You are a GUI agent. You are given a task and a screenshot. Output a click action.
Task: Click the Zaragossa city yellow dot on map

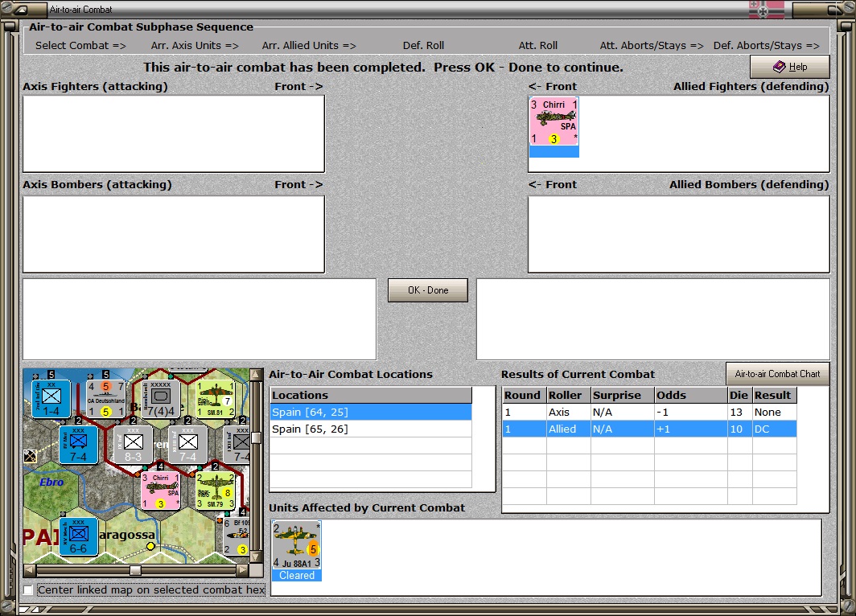[x=150, y=545]
